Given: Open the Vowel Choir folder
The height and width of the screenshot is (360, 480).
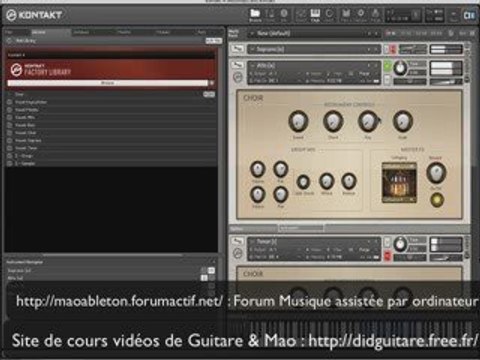Looking at the screenshot, I should [x=26, y=133].
